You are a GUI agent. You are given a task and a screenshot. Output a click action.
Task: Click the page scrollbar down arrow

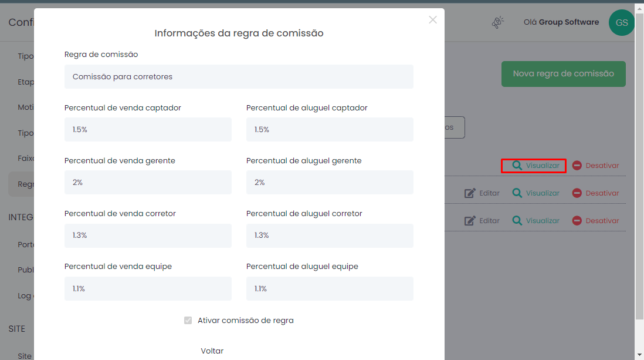(639, 355)
